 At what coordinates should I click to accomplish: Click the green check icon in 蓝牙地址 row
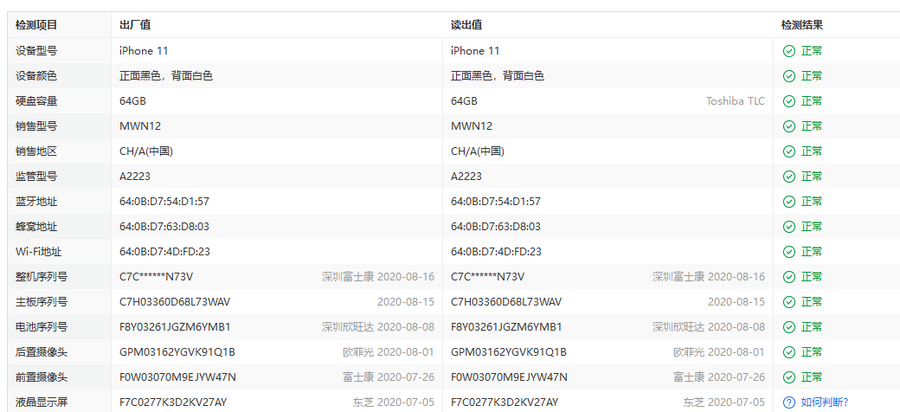[x=789, y=201]
